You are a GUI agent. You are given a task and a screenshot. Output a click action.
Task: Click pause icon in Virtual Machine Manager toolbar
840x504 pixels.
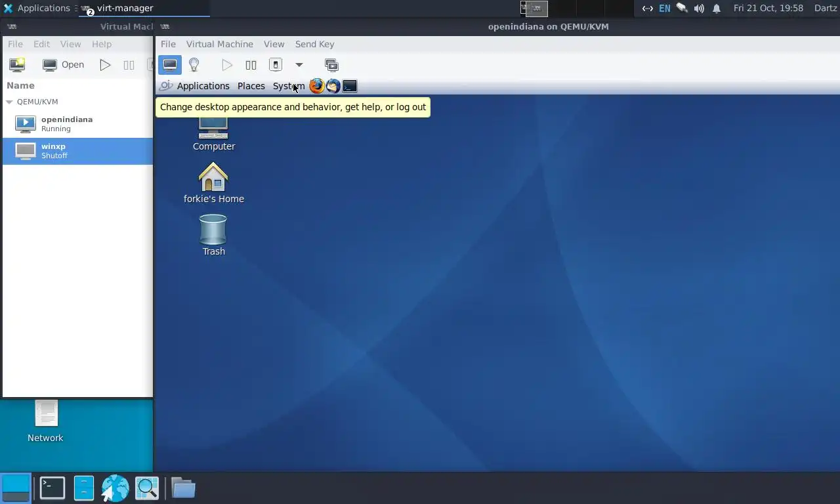[129, 65]
